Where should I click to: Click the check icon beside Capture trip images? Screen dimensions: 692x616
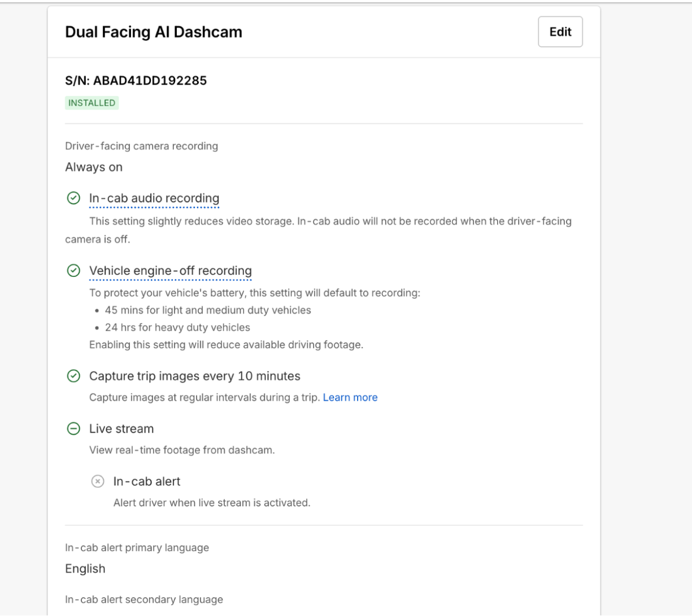(73, 376)
